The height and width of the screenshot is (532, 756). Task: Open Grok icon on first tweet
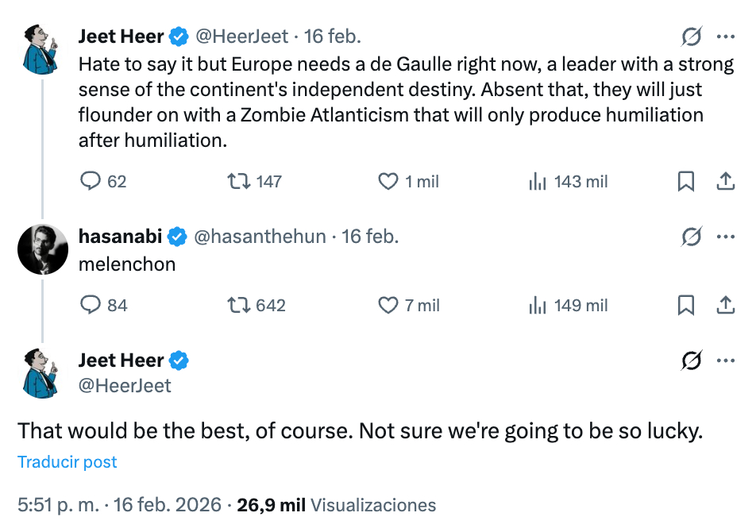pyautogui.click(x=692, y=37)
